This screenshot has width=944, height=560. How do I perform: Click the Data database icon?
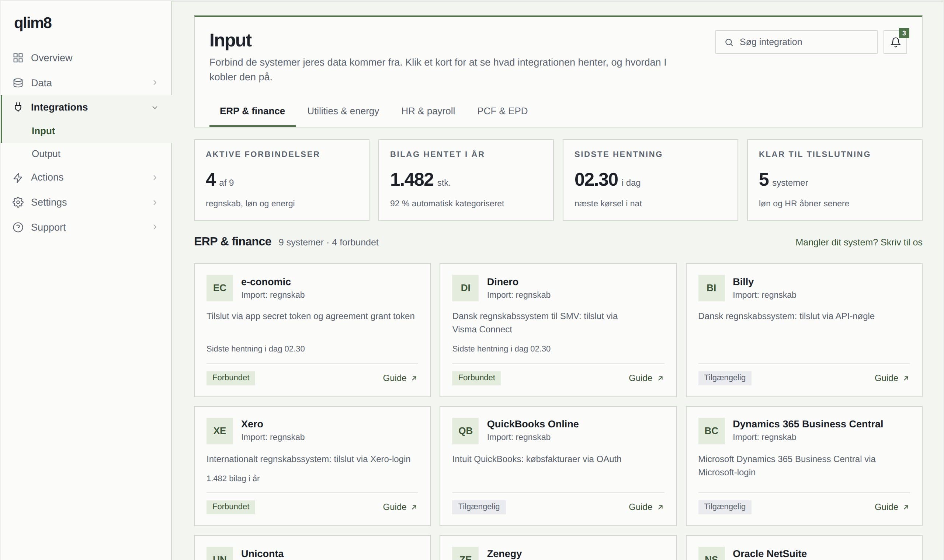(18, 83)
